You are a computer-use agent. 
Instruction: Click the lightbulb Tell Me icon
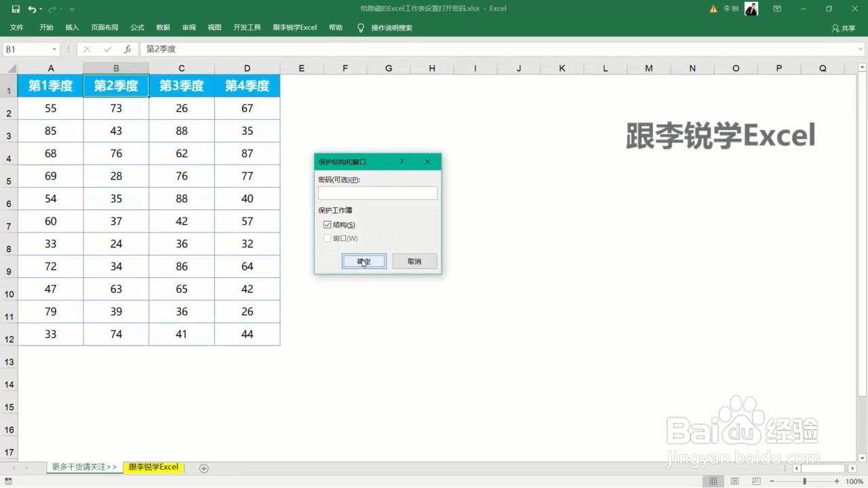tap(361, 28)
